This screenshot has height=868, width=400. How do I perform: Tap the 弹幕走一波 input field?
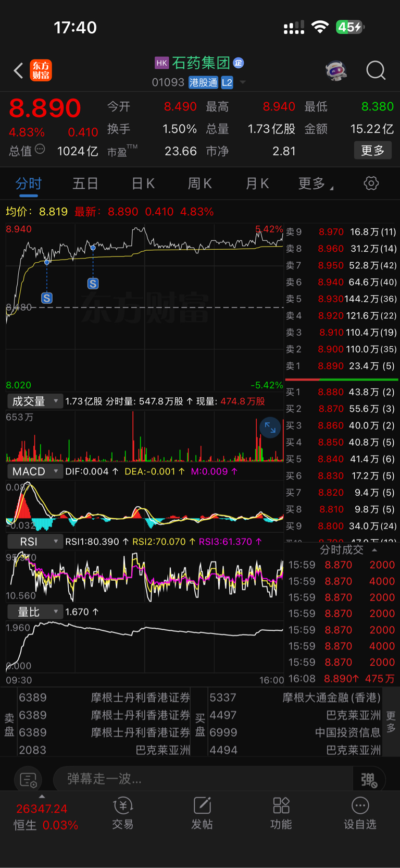tap(203, 779)
